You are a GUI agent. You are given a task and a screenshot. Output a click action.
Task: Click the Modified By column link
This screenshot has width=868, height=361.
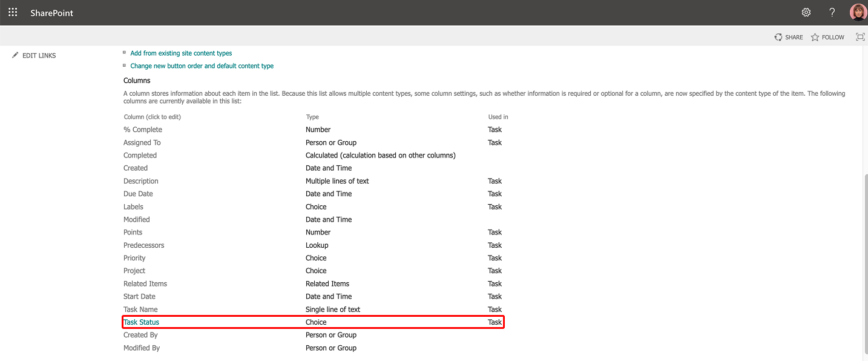click(142, 348)
